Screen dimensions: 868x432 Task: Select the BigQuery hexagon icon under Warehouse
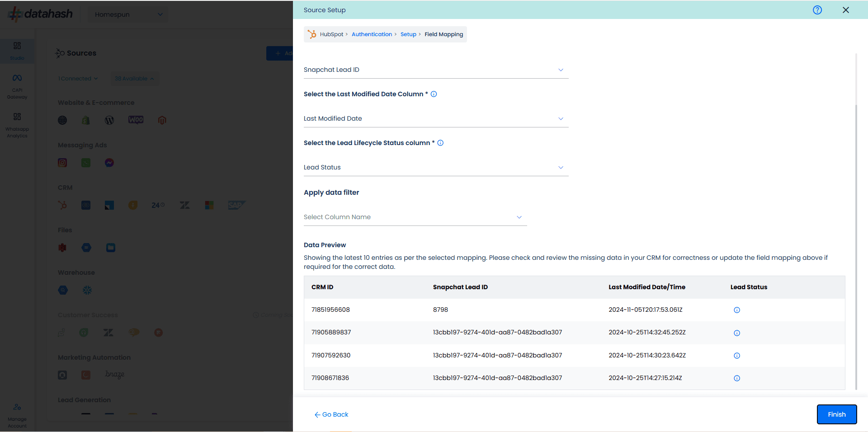click(63, 290)
